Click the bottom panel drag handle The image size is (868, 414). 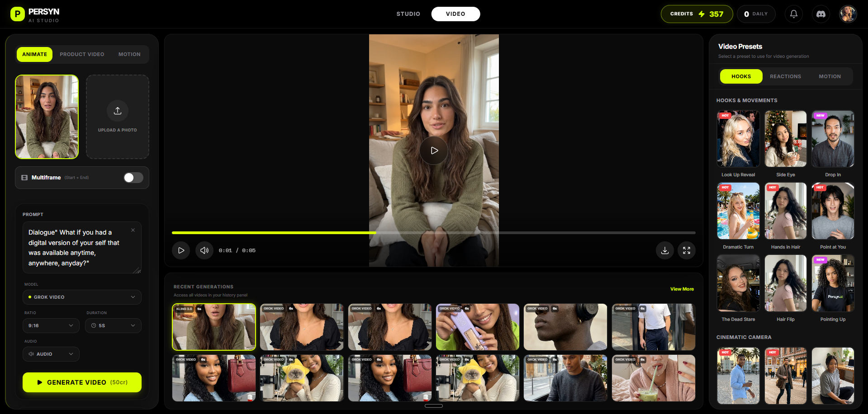434,406
